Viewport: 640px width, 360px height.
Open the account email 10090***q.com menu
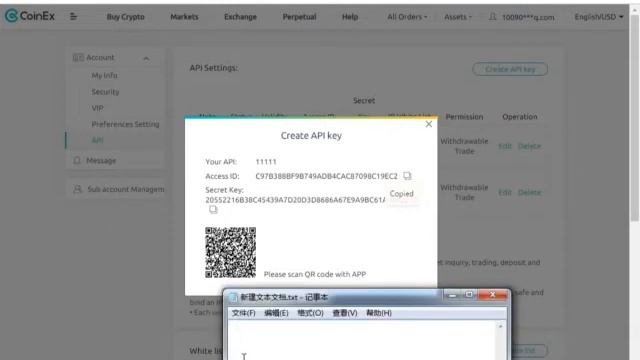point(528,17)
